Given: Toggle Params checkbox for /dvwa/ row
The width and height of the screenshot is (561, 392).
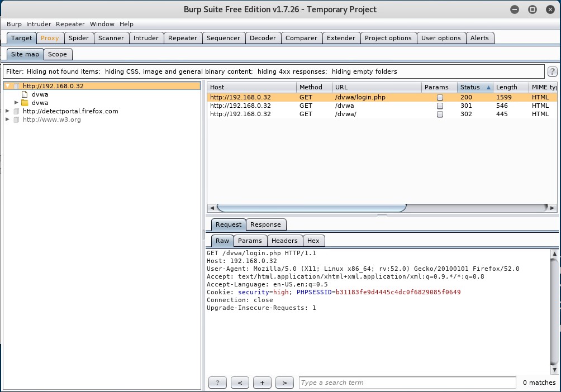Looking at the screenshot, I should click(x=440, y=114).
